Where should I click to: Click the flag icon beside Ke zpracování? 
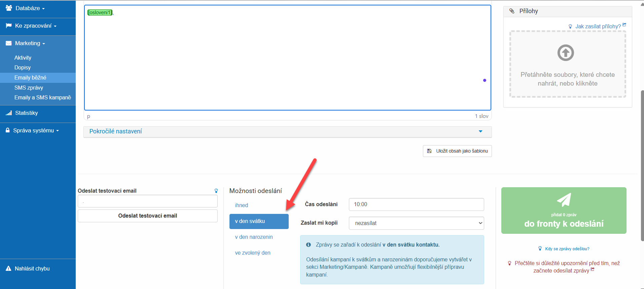coord(9,26)
